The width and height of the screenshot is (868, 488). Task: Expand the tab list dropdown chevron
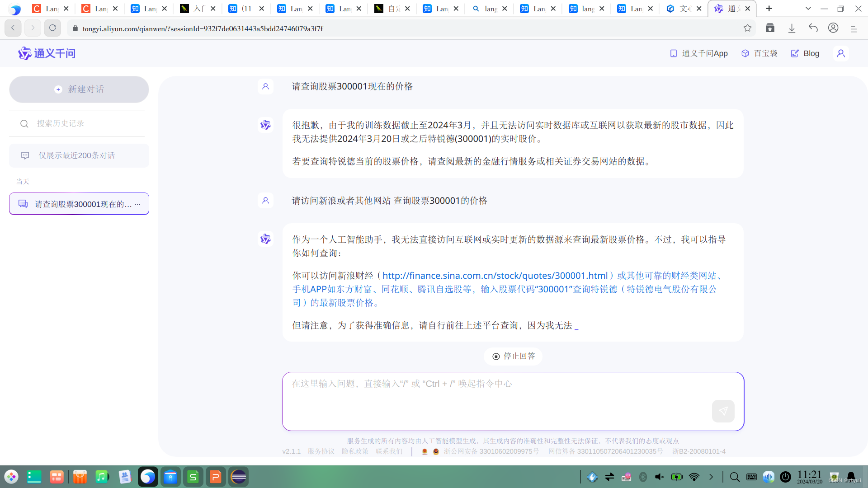click(808, 9)
